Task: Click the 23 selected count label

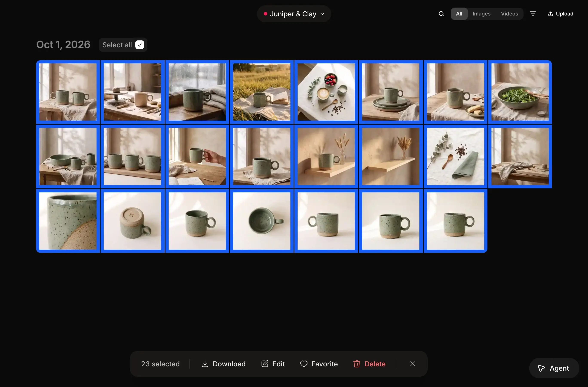Action: (x=160, y=364)
